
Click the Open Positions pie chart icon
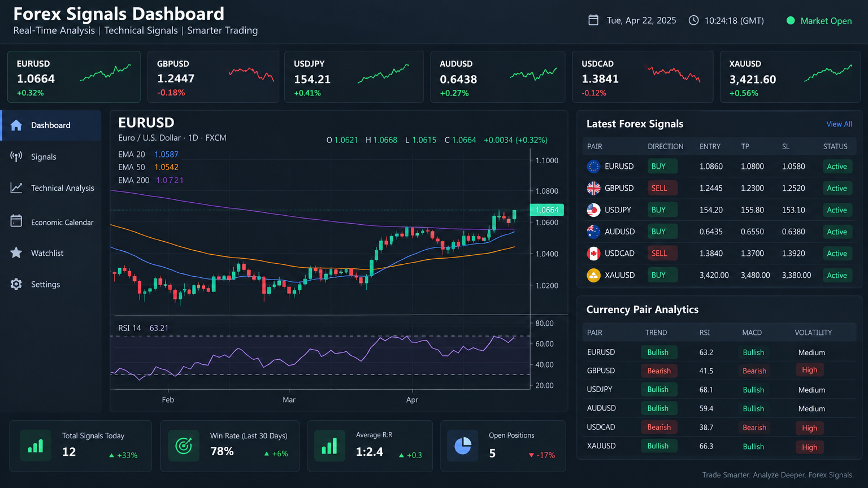(x=462, y=446)
